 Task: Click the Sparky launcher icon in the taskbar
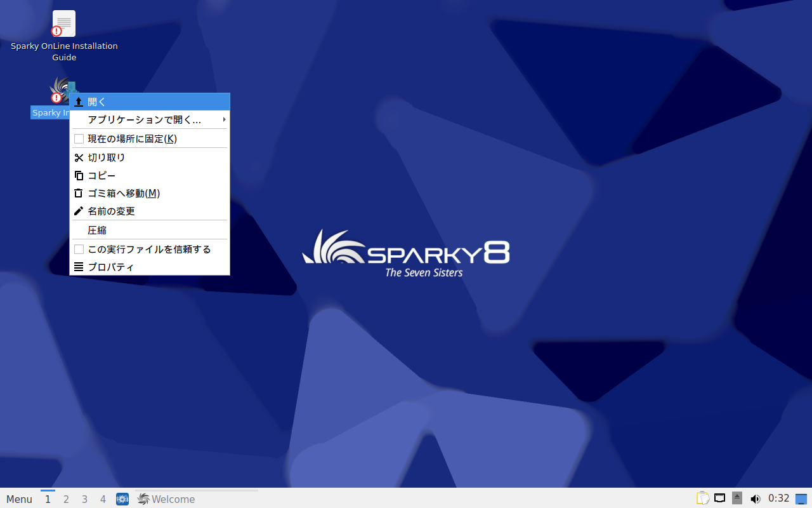coord(122,499)
